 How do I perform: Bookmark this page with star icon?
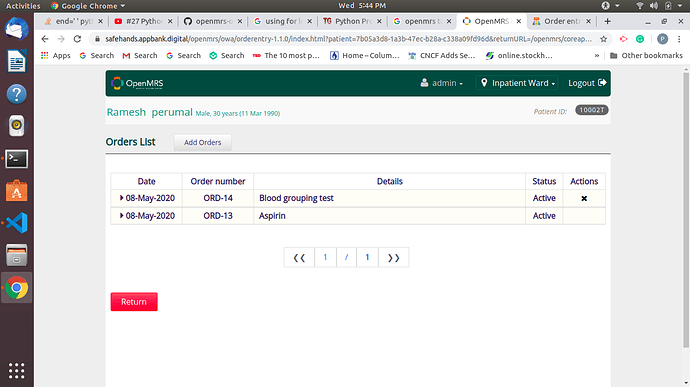tap(603, 39)
